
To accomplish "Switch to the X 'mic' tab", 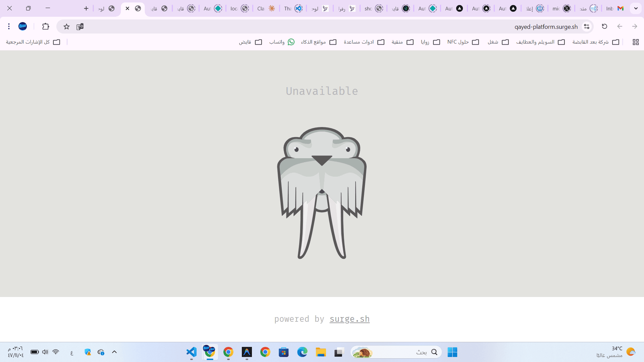I will (x=561, y=8).
